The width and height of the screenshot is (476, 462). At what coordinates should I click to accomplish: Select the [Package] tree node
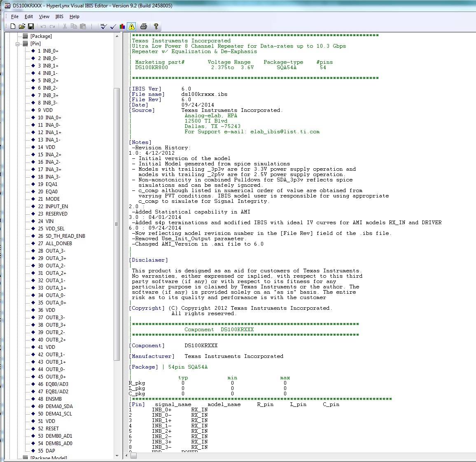[41, 36]
